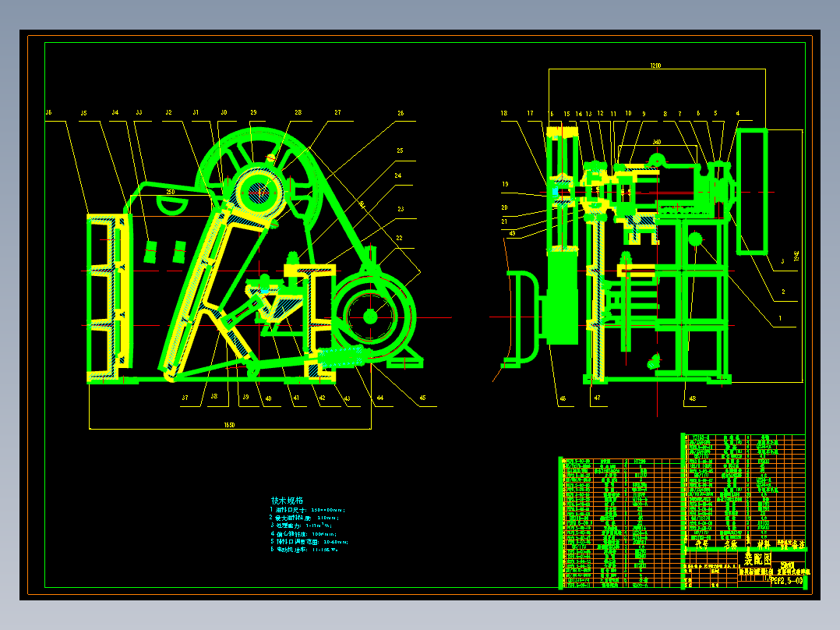Click the 名称 column header in parts list
Image resolution: width=840 pixels, height=630 pixels.
[x=731, y=545]
